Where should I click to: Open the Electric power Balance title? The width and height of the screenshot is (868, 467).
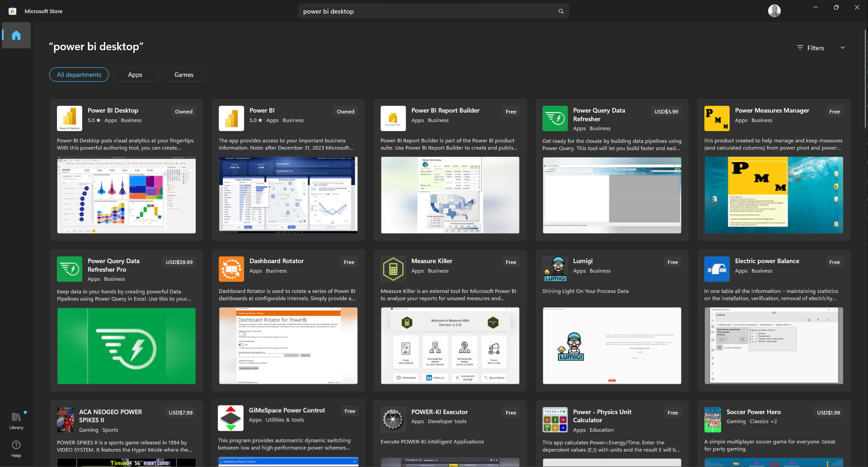click(767, 261)
